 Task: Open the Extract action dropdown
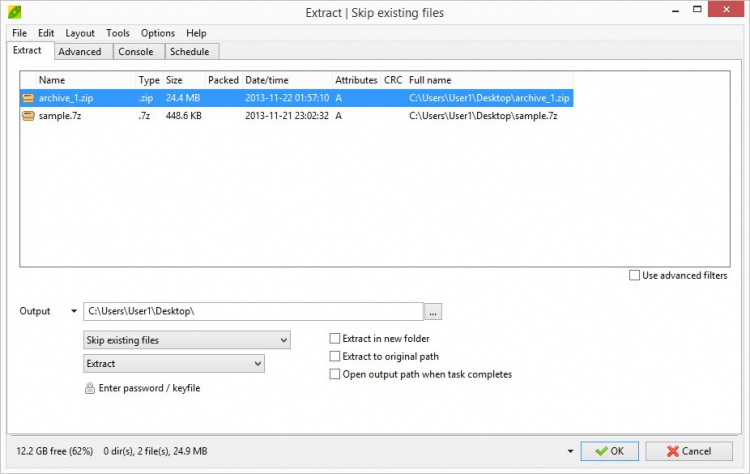pos(174,364)
